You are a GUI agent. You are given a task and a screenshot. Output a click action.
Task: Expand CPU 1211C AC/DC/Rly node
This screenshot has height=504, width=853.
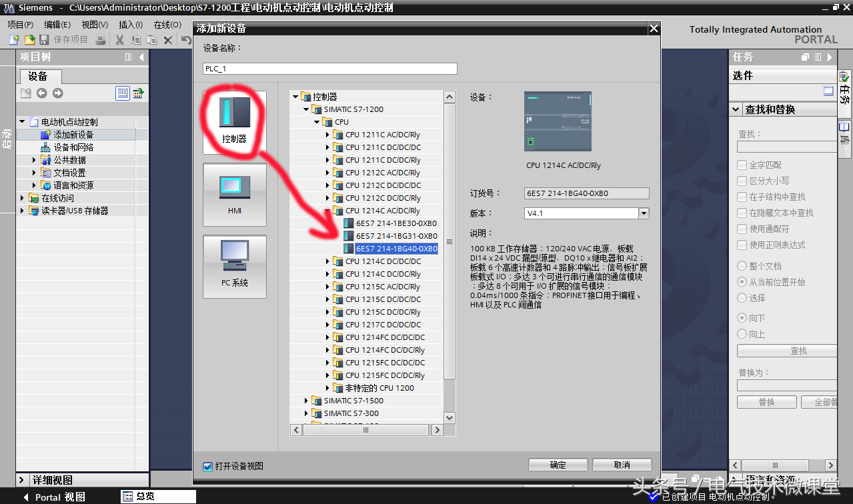pyautogui.click(x=327, y=135)
